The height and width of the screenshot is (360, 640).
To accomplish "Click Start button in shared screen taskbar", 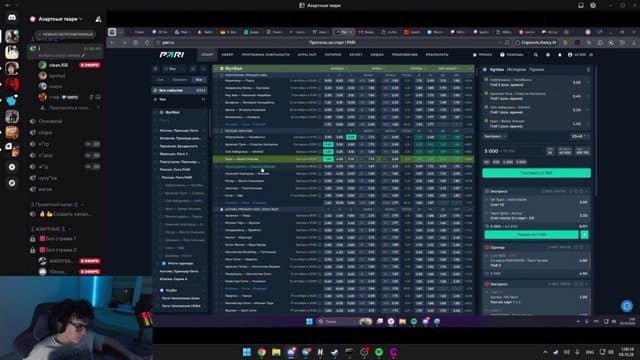I will tap(309, 321).
